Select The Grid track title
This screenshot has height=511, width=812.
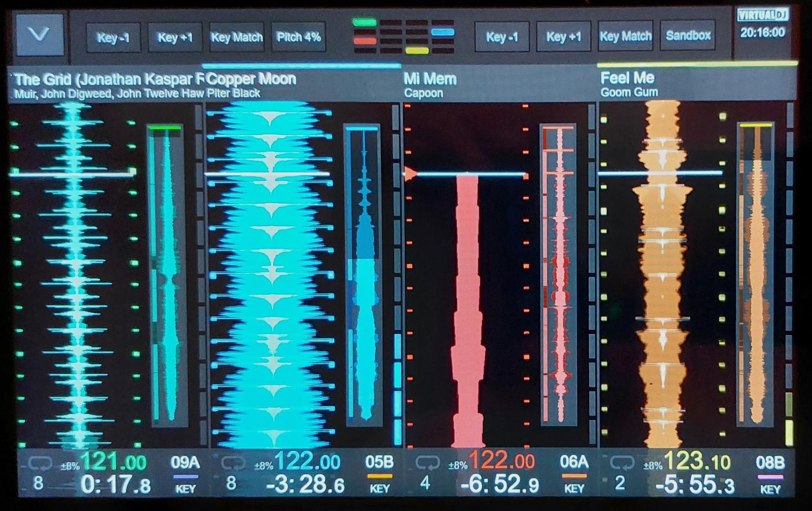coord(108,79)
